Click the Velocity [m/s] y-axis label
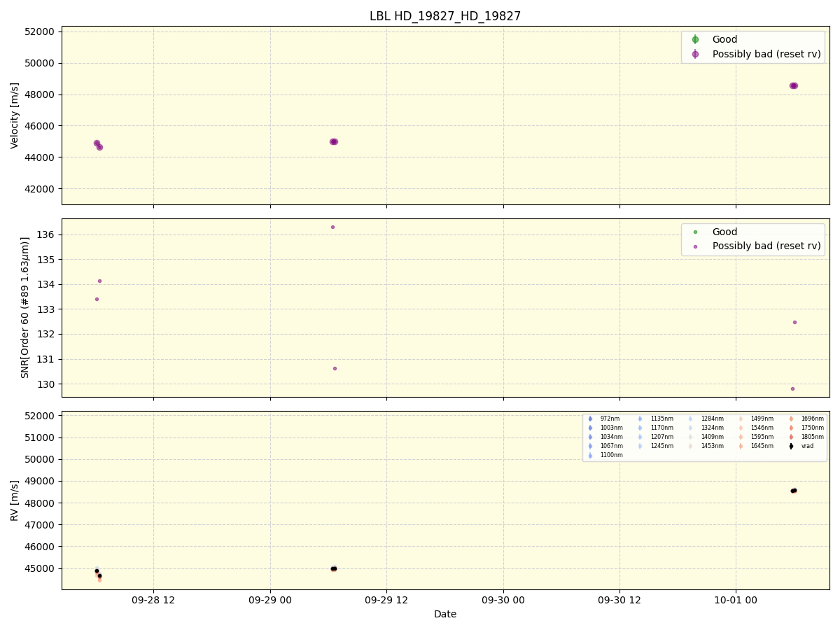Viewport: 840px width, 630px height. [15, 115]
